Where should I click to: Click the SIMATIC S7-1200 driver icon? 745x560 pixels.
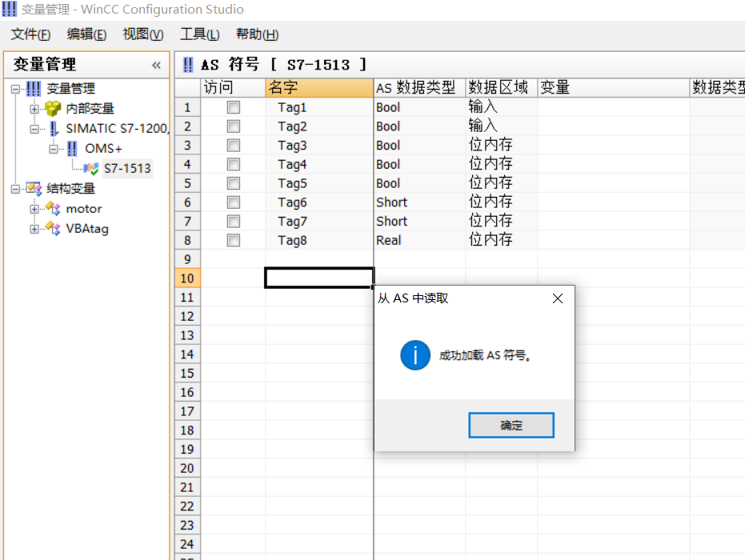[x=54, y=129]
